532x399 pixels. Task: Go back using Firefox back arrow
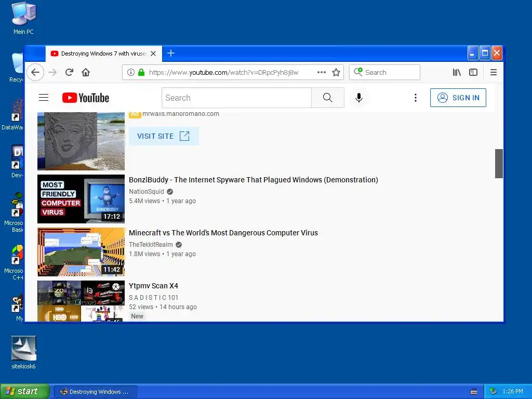[35, 72]
